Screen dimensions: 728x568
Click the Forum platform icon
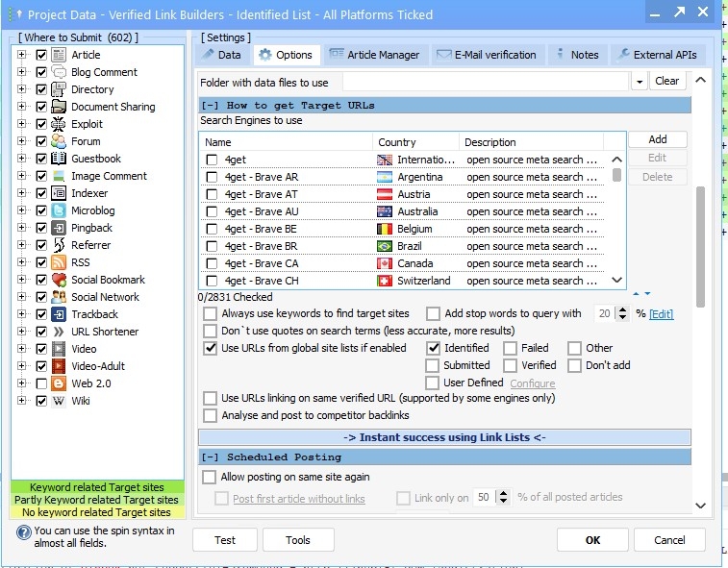point(59,141)
